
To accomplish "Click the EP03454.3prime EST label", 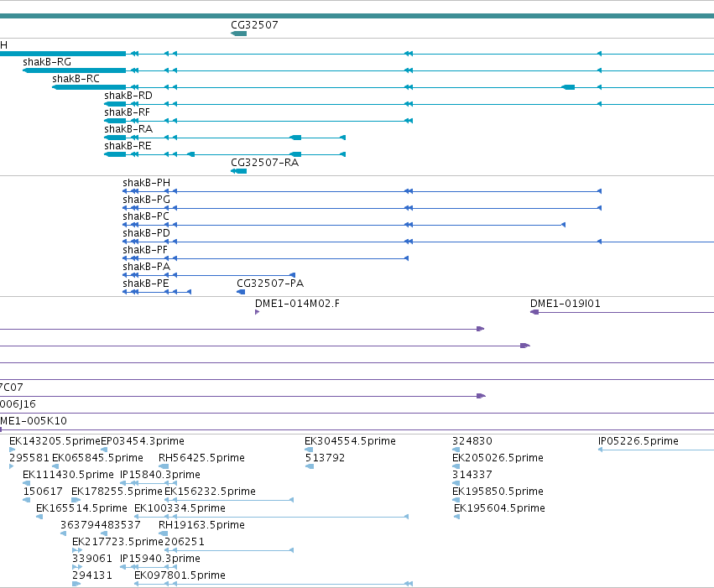I will 143,441.
